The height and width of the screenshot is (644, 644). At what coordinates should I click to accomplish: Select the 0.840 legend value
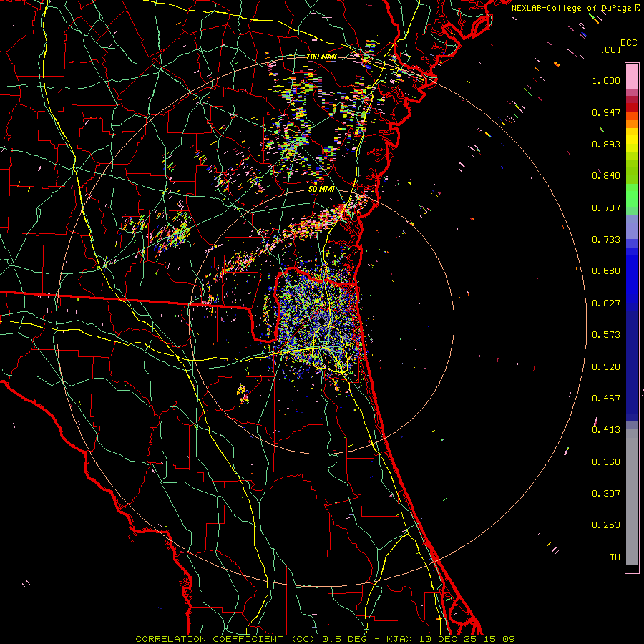click(x=606, y=176)
